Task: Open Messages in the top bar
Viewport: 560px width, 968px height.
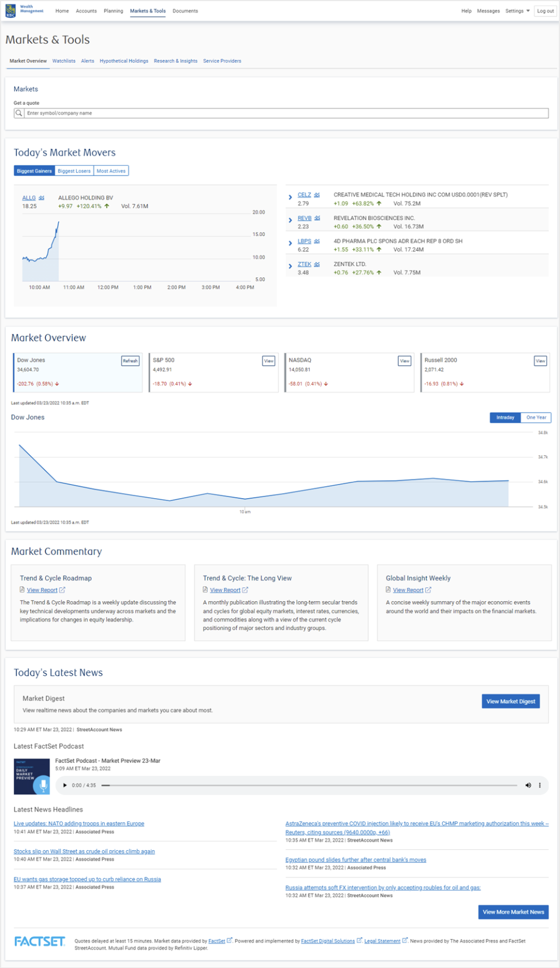Action: (488, 11)
